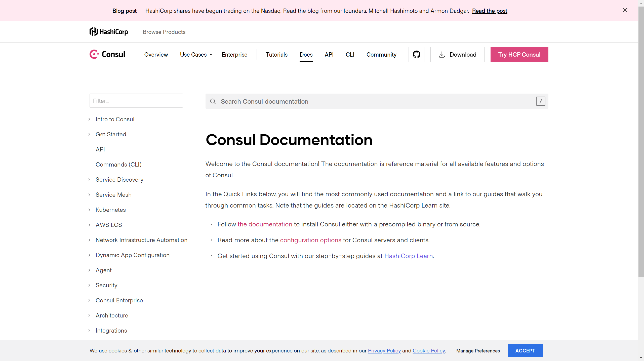The height and width of the screenshot is (361, 644).
Task: Open the HashiCorp Learn link
Action: tap(409, 256)
